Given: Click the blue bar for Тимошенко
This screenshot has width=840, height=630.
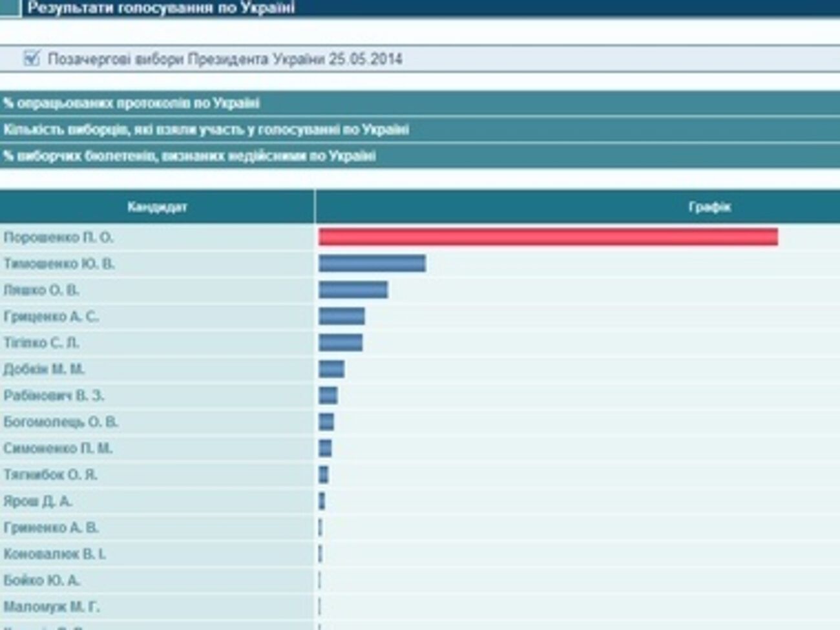Looking at the screenshot, I should 372,263.
